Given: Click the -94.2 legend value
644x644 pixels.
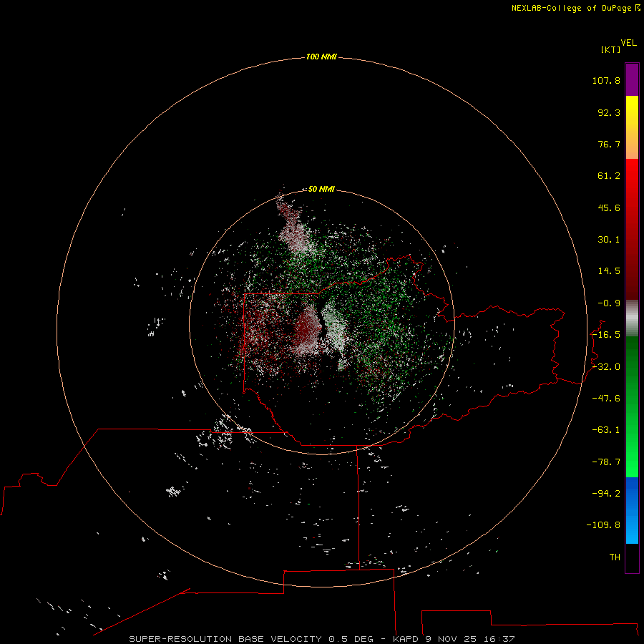Looking at the screenshot, I should (x=606, y=494).
